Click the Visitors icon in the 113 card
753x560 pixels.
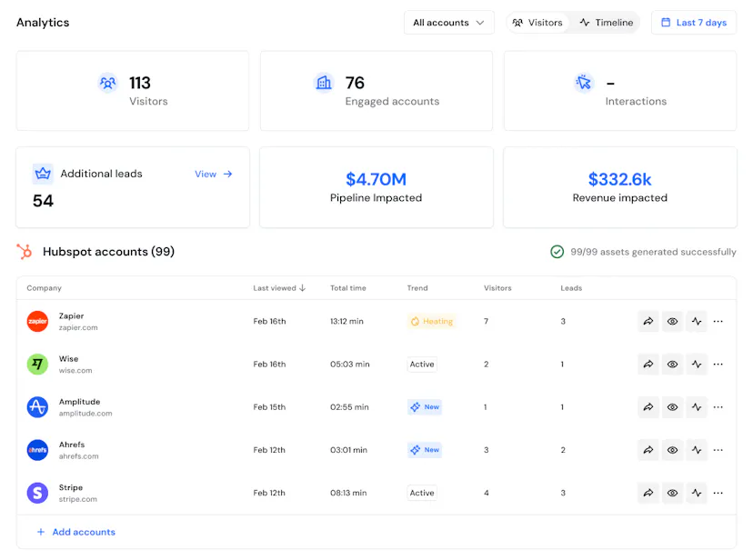pyautogui.click(x=107, y=82)
